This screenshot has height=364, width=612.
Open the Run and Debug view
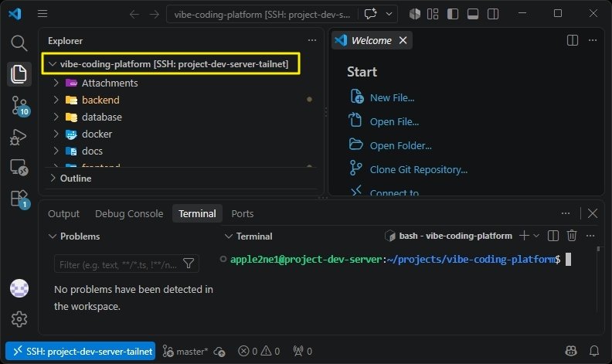pyautogui.click(x=19, y=137)
